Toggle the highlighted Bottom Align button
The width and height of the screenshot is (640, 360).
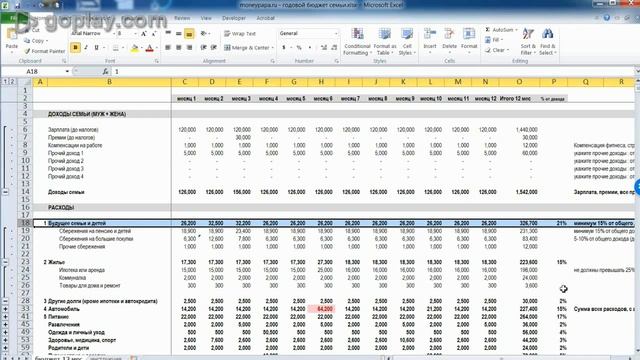tap(189, 34)
